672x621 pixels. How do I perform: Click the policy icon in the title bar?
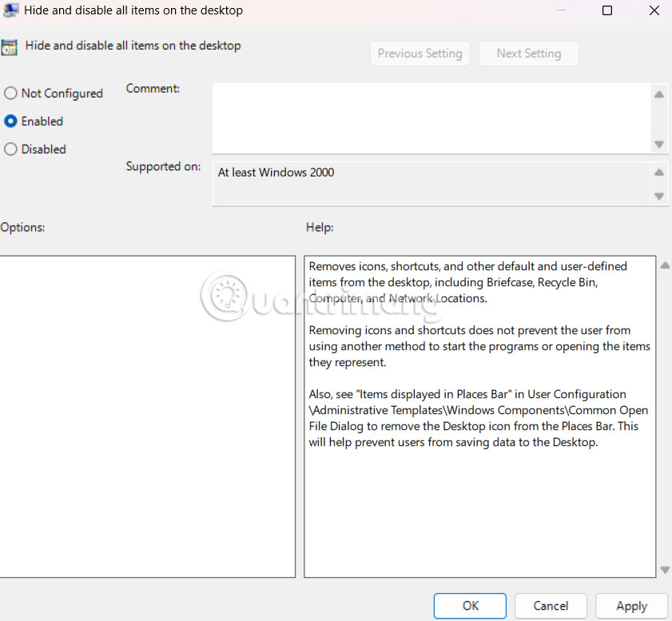pyautogui.click(x=10, y=10)
